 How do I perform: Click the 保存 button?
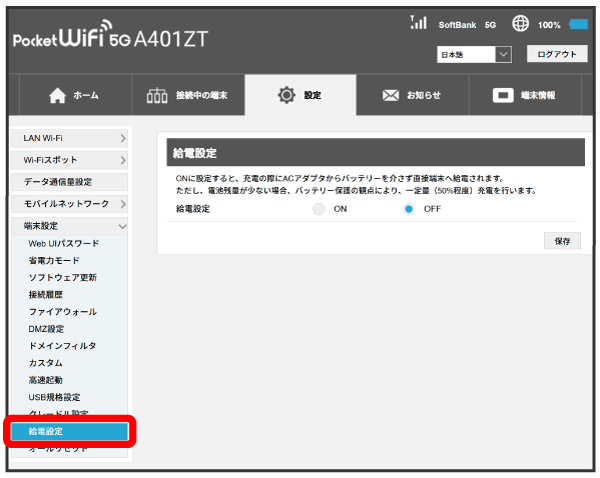click(x=561, y=241)
